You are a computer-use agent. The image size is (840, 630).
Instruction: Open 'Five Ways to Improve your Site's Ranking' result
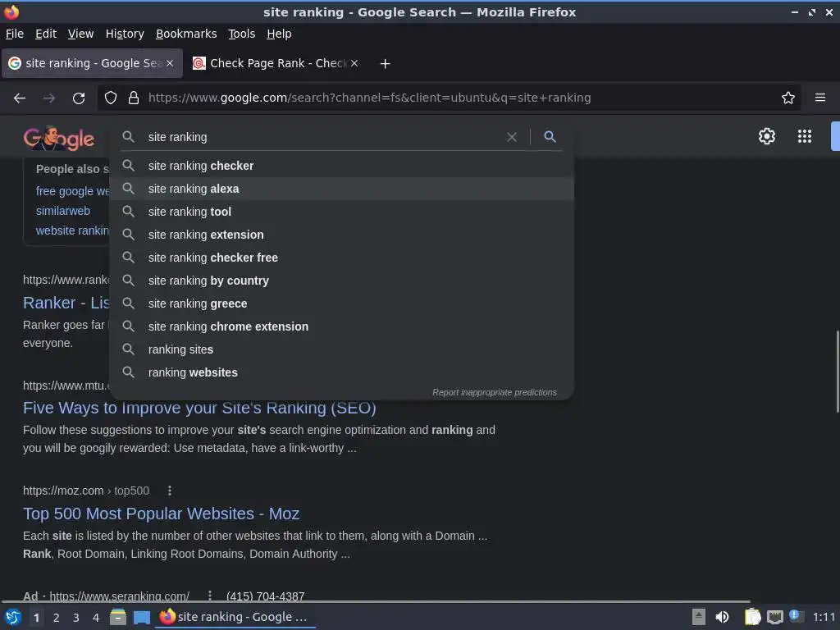[199, 409]
